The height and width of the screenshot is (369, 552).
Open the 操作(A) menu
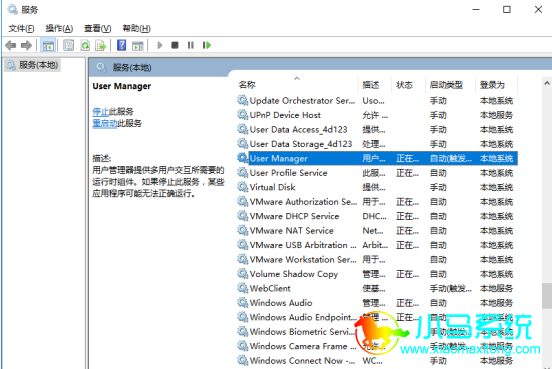(59, 29)
